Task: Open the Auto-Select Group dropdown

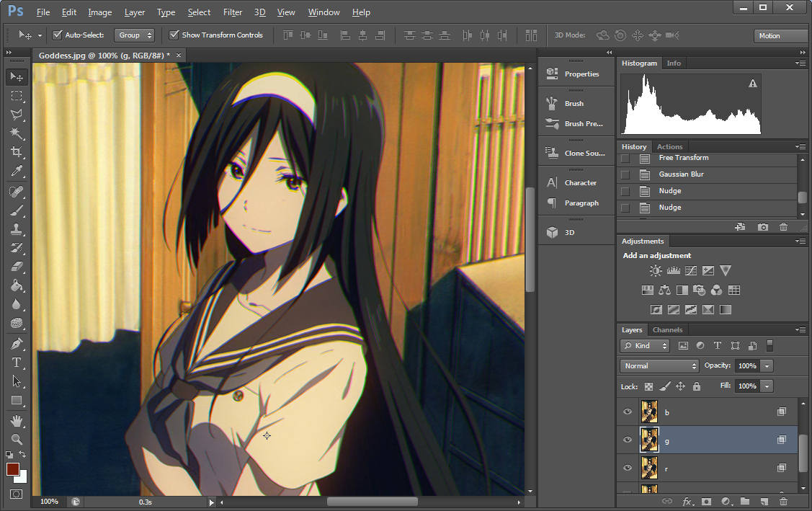Action: pyautogui.click(x=135, y=35)
